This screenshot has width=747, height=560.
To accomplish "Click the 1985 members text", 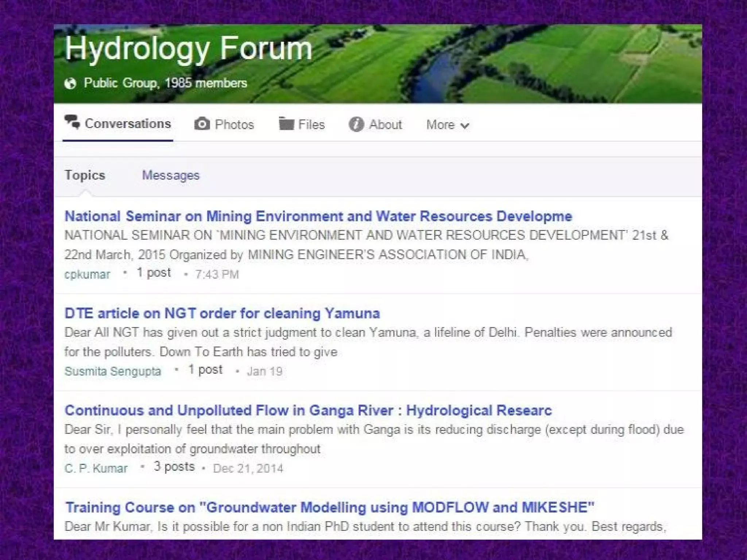I will pyautogui.click(x=206, y=83).
